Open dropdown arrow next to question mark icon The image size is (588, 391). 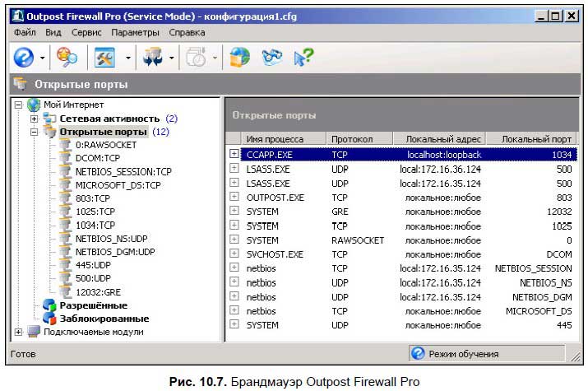point(42,57)
